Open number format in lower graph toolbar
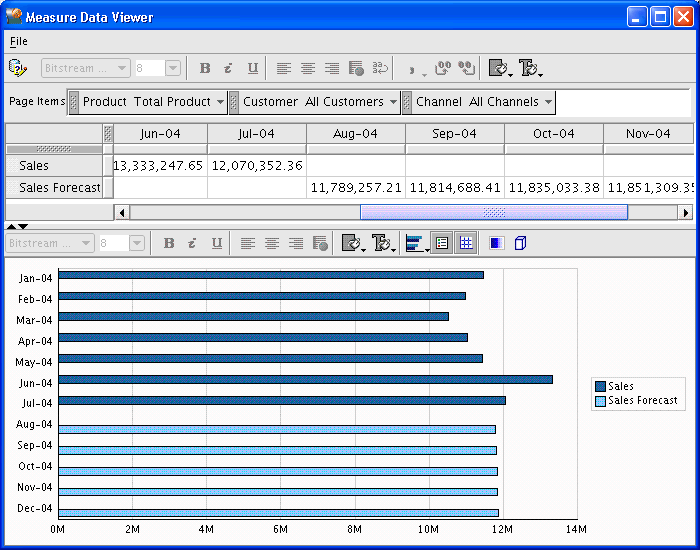 point(320,243)
